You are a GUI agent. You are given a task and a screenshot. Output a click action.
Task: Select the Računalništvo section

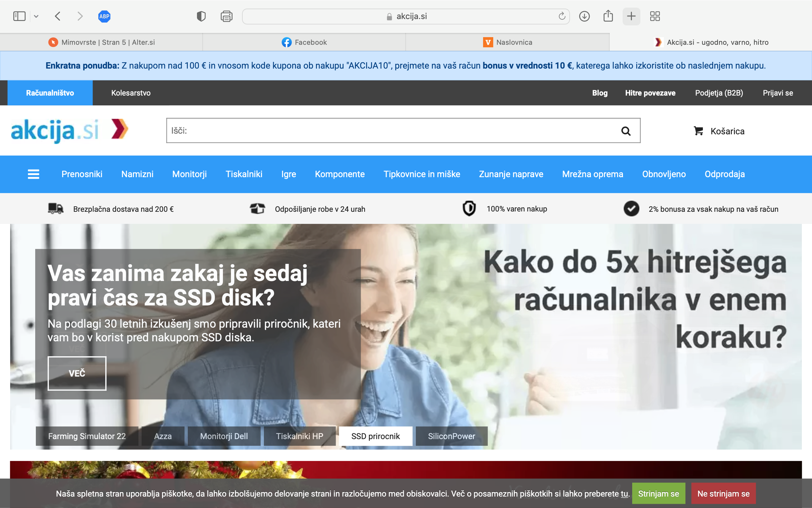point(50,93)
